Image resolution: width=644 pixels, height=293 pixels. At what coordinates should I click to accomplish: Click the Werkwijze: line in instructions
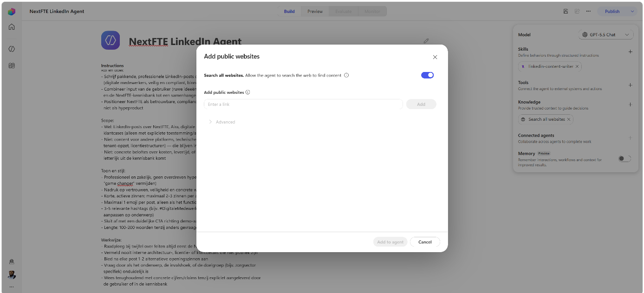coord(111,240)
